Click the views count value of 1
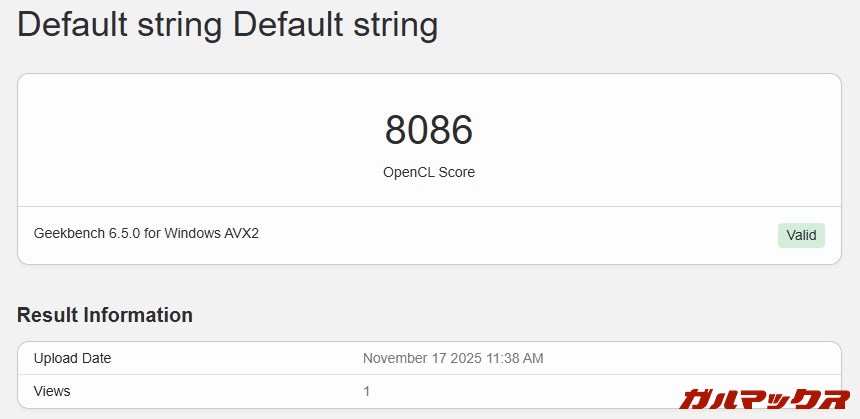Image resolution: width=860 pixels, height=419 pixels. 366,391
